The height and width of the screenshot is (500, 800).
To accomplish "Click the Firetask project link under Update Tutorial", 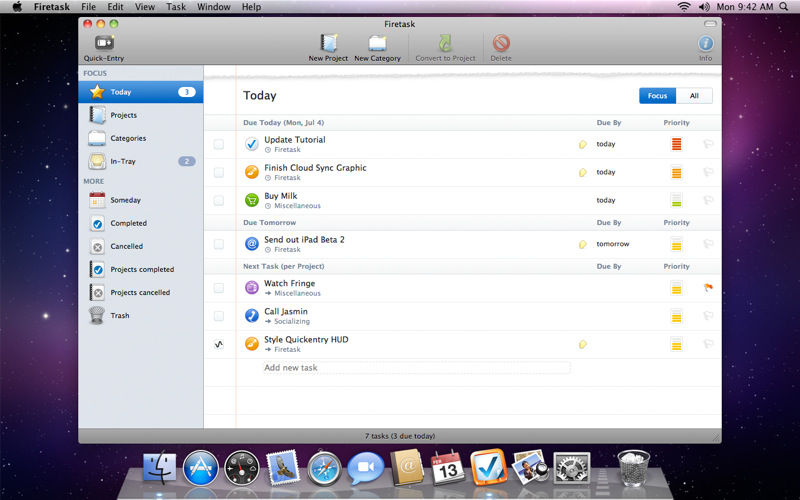I will click(287, 149).
